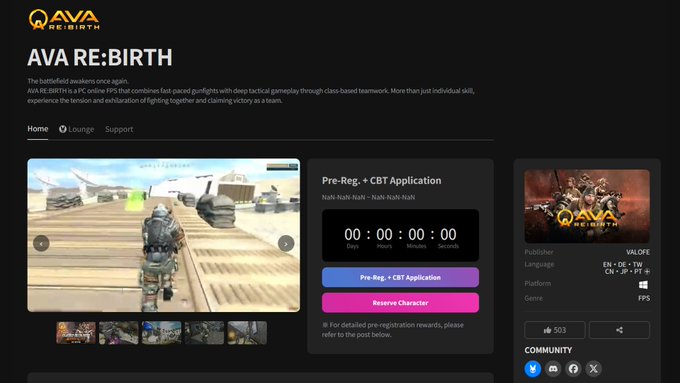Select the third gallery thumbnail

tap(161, 333)
